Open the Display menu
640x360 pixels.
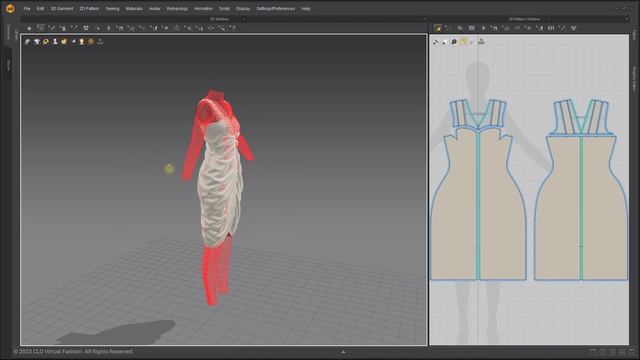pyautogui.click(x=243, y=9)
